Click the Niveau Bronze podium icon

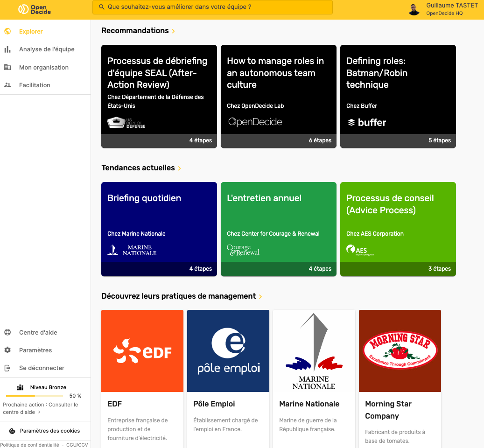[20, 387]
